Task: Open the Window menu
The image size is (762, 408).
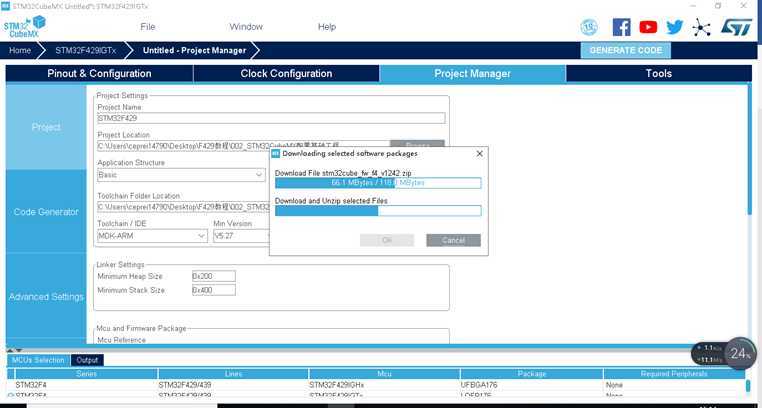Action: (246, 27)
